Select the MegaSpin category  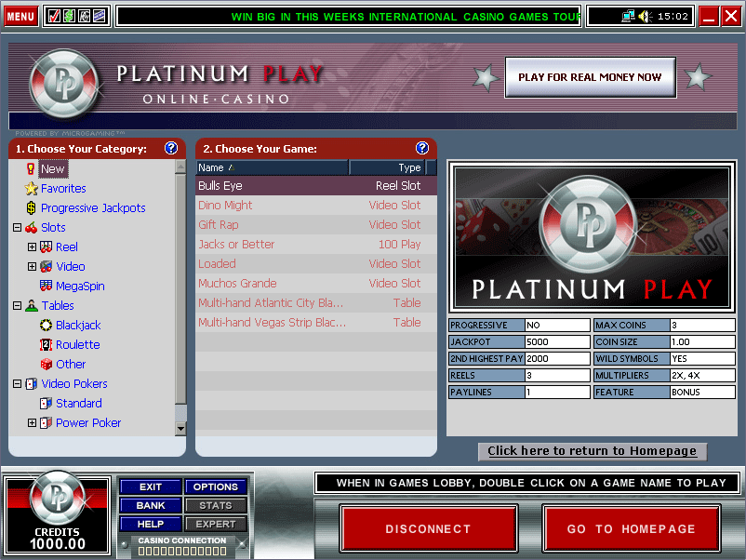point(80,286)
